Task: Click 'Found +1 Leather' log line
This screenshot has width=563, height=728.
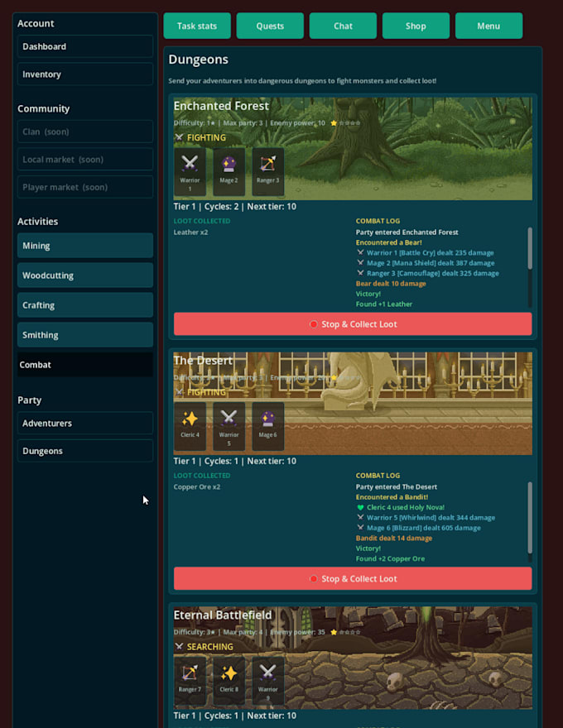Action: 384,304
